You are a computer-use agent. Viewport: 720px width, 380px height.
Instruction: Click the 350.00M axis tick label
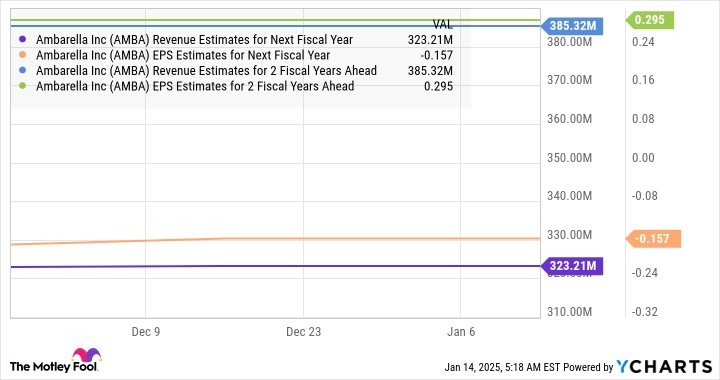click(x=569, y=158)
